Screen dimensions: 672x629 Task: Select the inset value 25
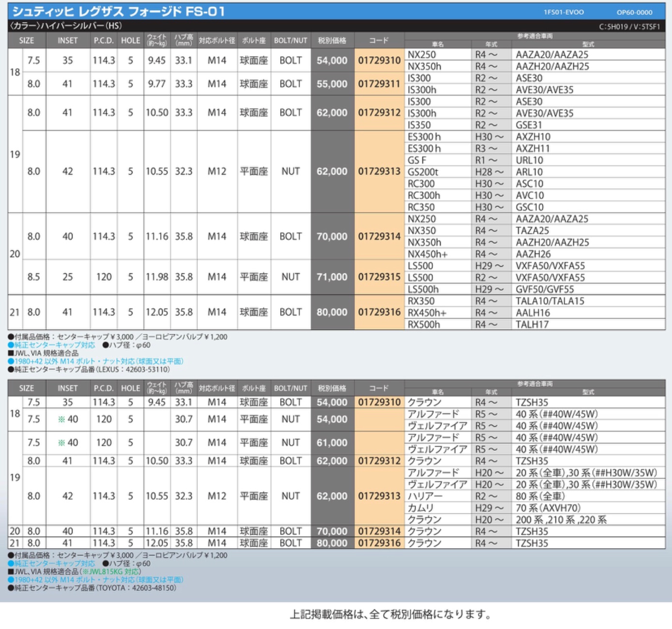(x=67, y=277)
